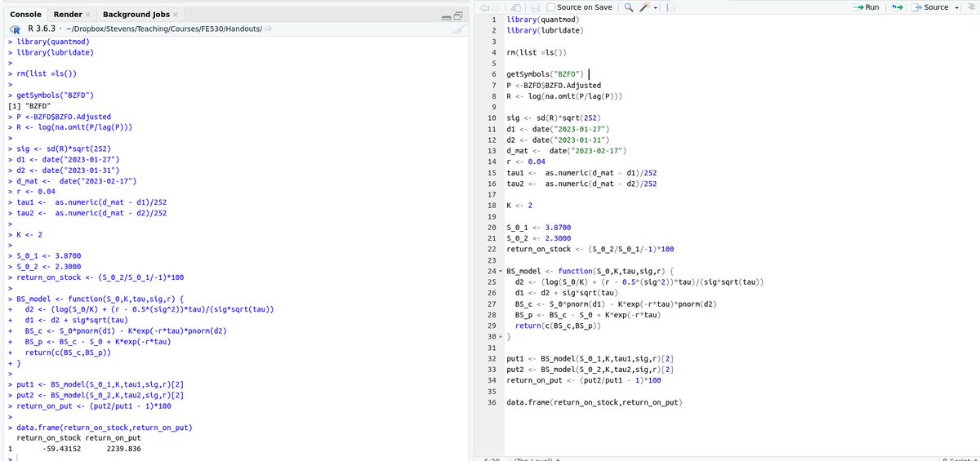Screen dimensions: 980x461
Task: Minimize the console pane
Action: [446, 17]
